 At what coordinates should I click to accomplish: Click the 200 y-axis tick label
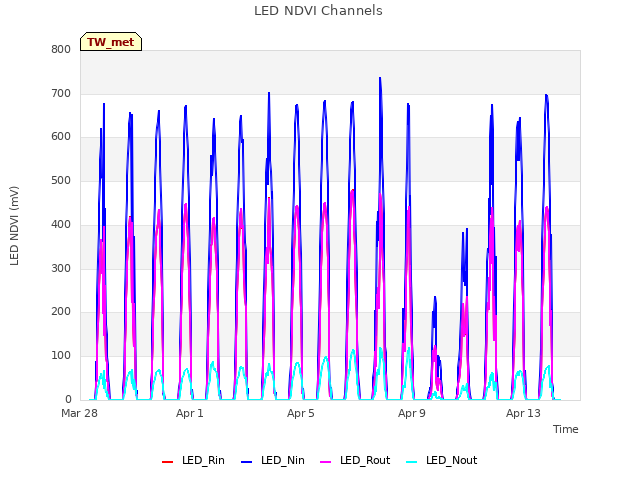61,312
